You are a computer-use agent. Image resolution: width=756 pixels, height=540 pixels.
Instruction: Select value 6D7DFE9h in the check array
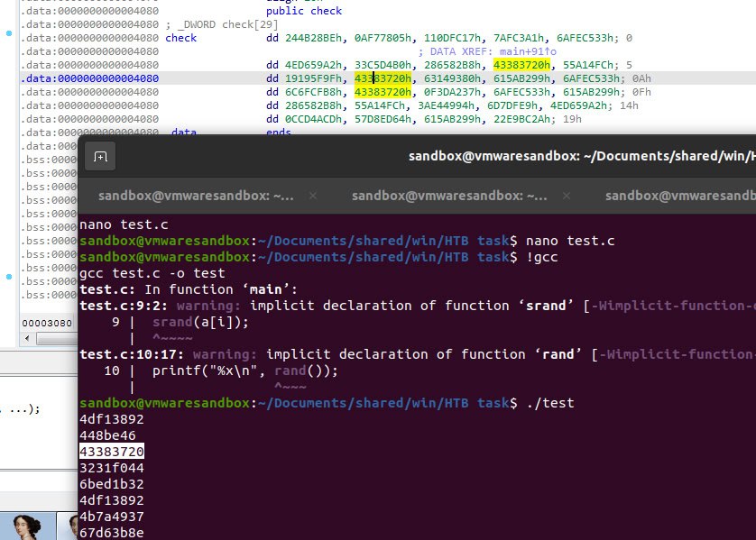click(x=512, y=105)
